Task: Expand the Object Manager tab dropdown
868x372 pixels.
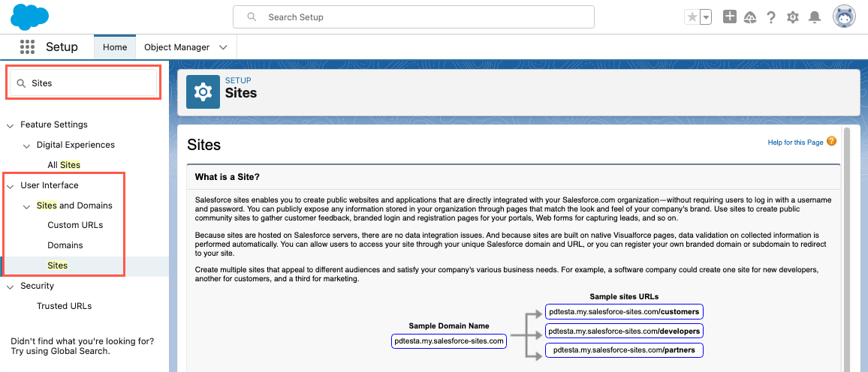Action: [x=223, y=47]
